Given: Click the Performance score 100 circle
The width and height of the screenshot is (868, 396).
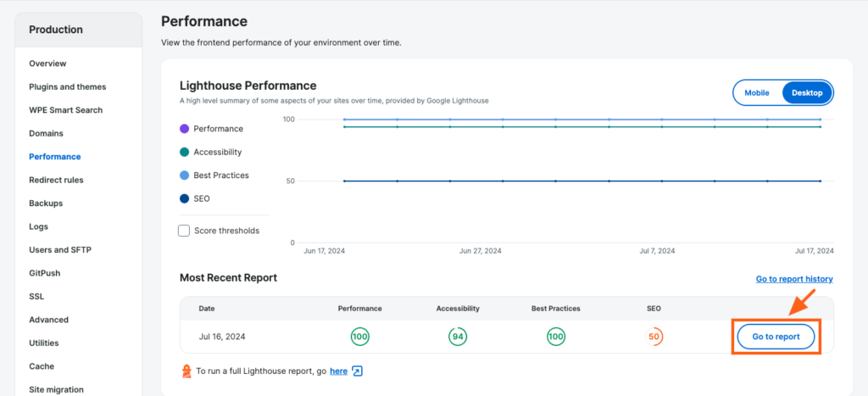Looking at the screenshot, I should (359, 337).
